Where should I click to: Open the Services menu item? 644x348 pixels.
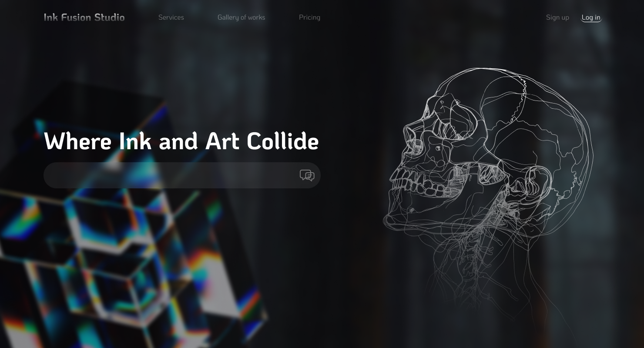(x=171, y=17)
